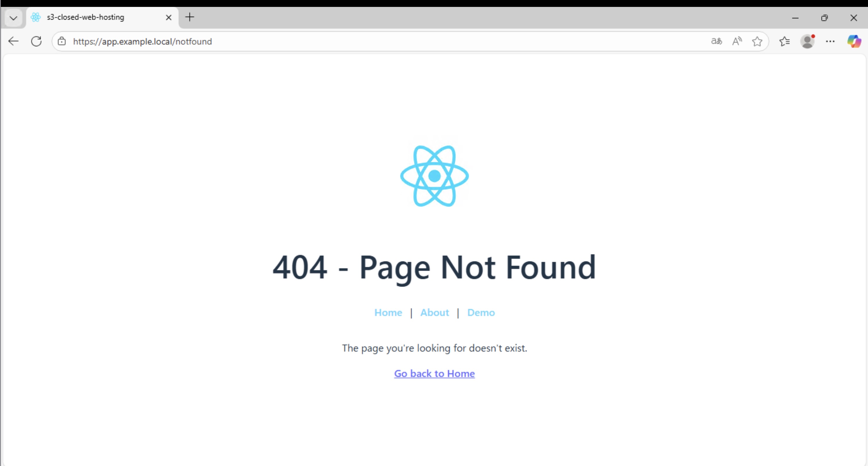
Task: Add this page to favorites star
Action: click(x=757, y=41)
